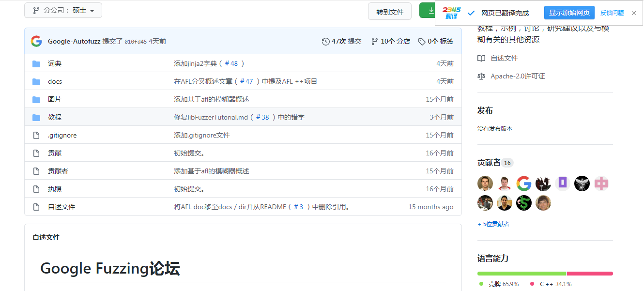Open issue #3 link
Viewport: 644px width, 291px height.
pyautogui.click(x=298, y=207)
